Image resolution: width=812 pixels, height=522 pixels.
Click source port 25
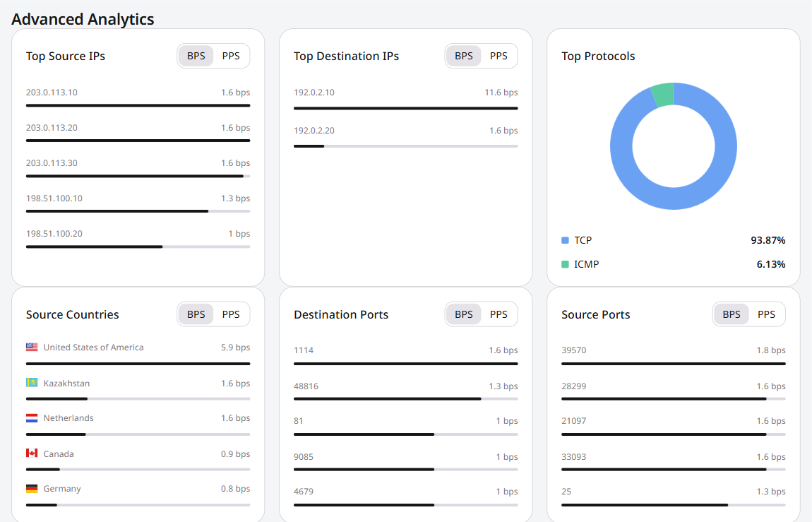pos(566,492)
